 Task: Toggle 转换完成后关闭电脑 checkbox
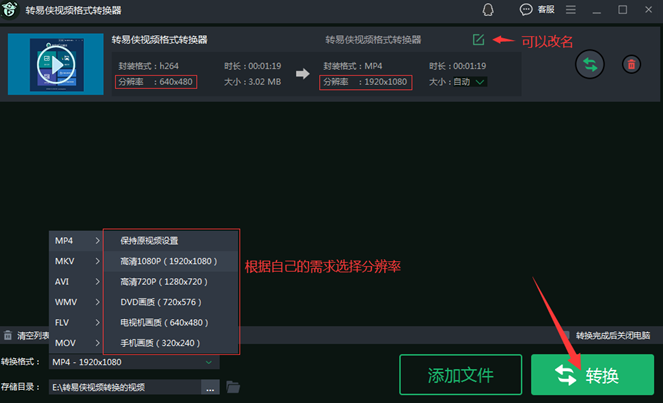coord(567,336)
